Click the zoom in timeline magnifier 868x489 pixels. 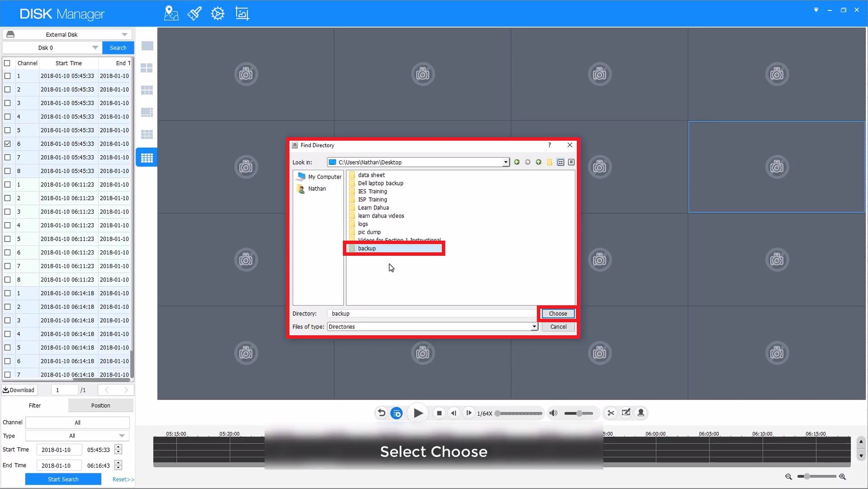[x=842, y=477]
